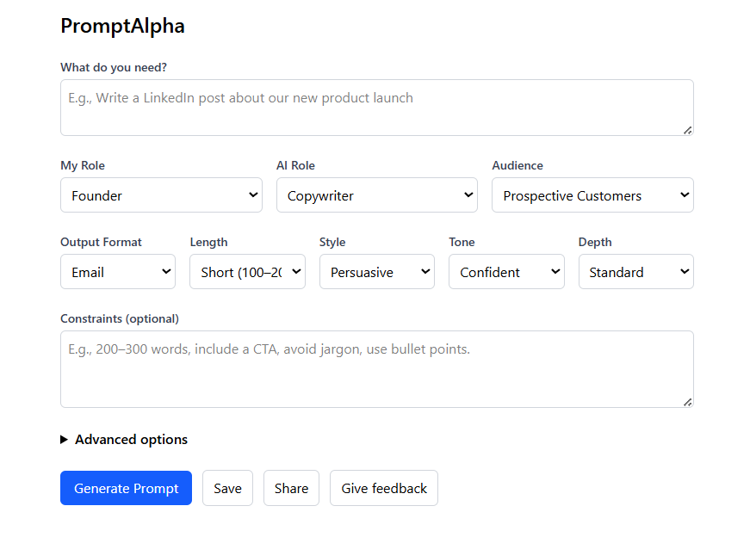The width and height of the screenshot is (756, 537).
Task: Click the Save button
Action: click(x=227, y=488)
